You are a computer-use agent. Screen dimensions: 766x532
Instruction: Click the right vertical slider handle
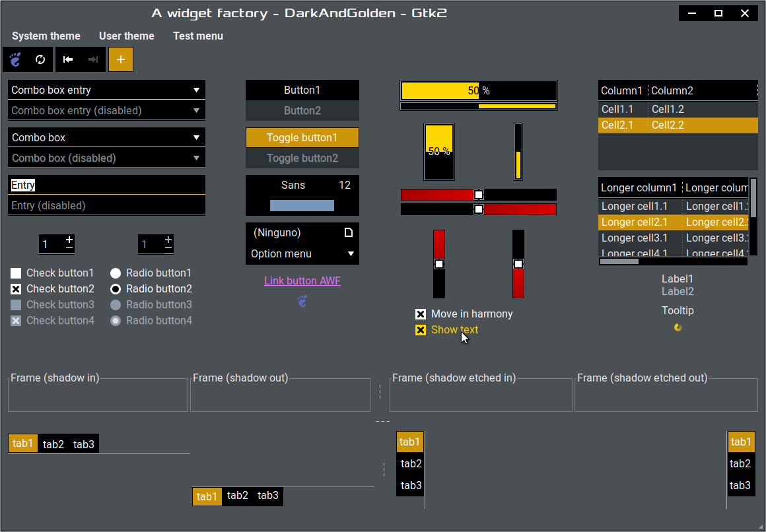coord(518,264)
